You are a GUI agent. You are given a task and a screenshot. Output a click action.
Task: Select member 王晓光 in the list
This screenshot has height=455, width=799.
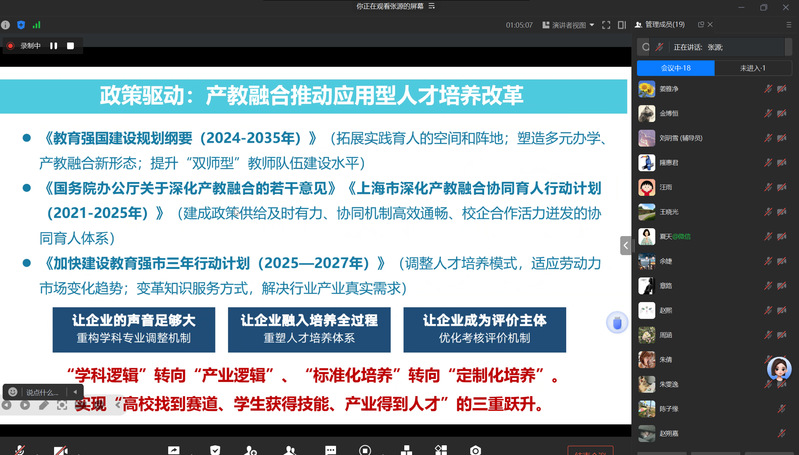pyautogui.click(x=713, y=212)
